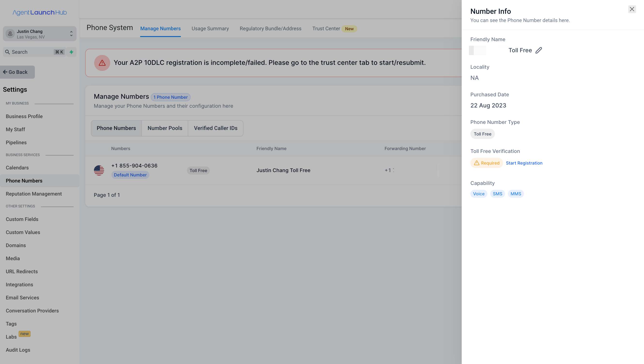Open the Regulatory Bundle/Address tab
This screenshot has width=644, height=364.
(270, 29)
